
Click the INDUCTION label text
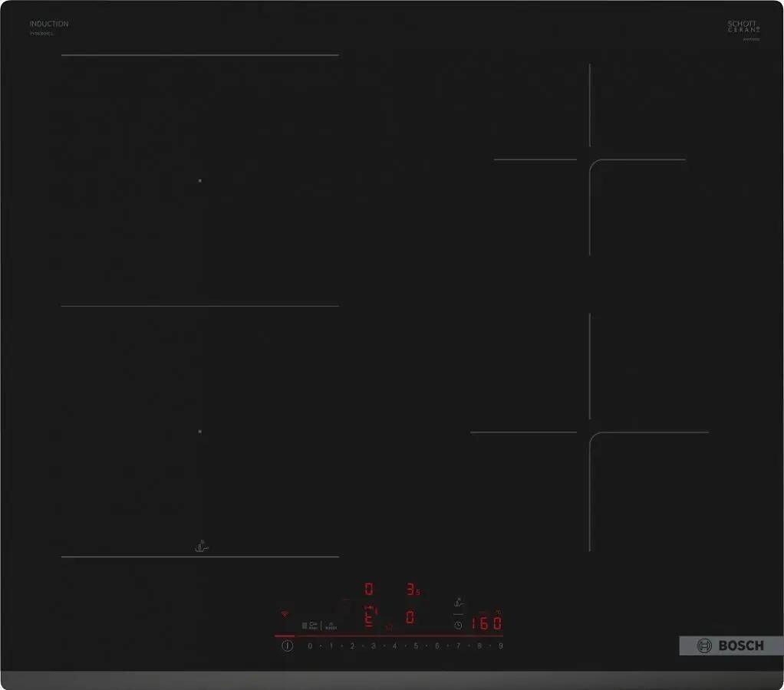[x=49, y=24]
